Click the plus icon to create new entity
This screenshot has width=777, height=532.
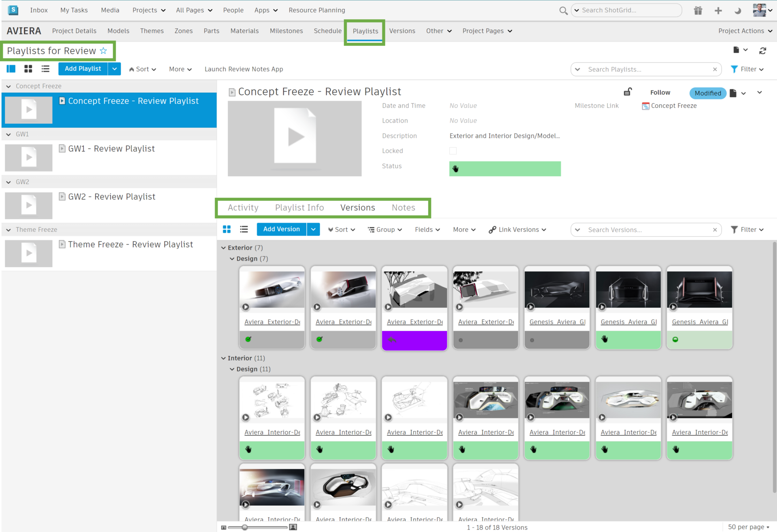tap(718, 10)
